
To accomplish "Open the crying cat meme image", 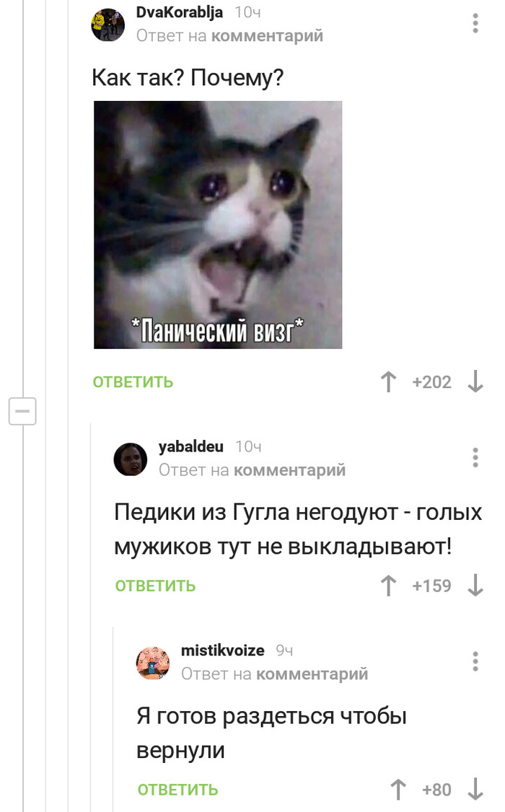I will click(218, 225).
